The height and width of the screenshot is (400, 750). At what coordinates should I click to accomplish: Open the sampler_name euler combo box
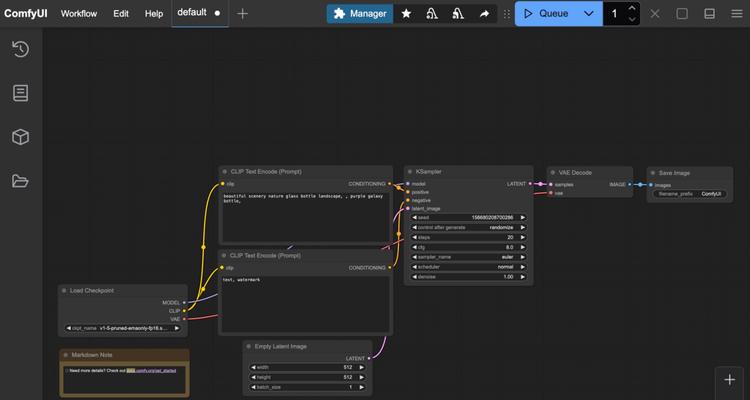(469, 257)
